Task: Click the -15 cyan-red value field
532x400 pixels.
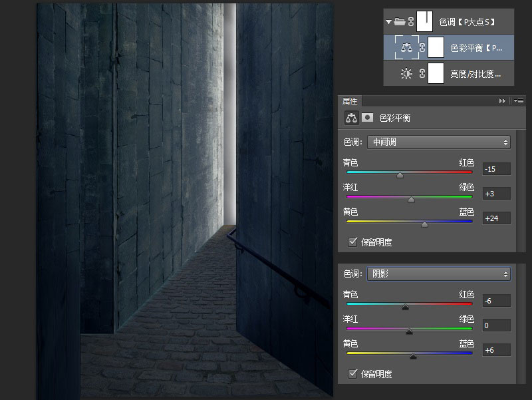Action: click(x=496, y=169)
